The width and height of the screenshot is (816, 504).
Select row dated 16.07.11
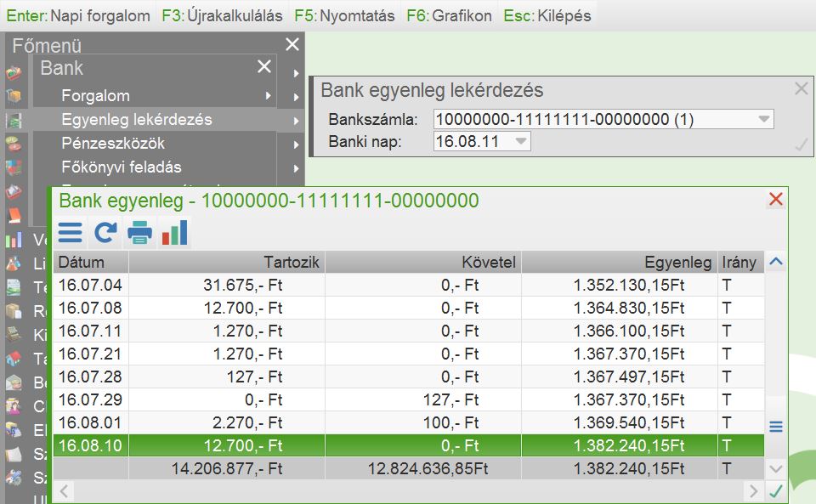point(409,331)
